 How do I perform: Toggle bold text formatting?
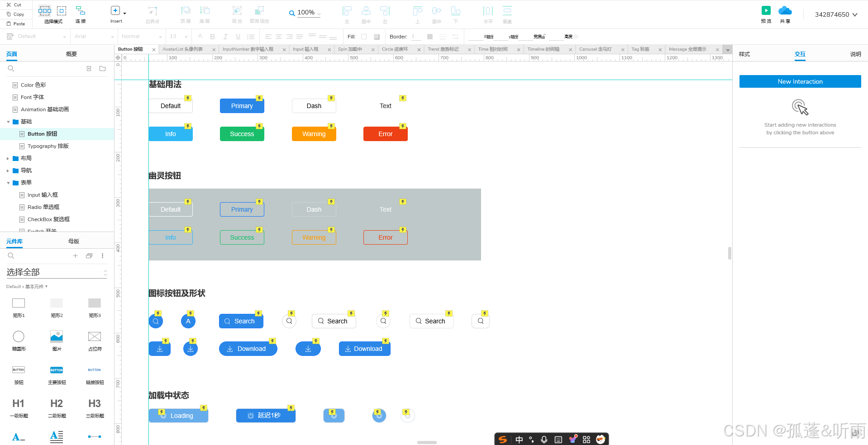(212, 37)
